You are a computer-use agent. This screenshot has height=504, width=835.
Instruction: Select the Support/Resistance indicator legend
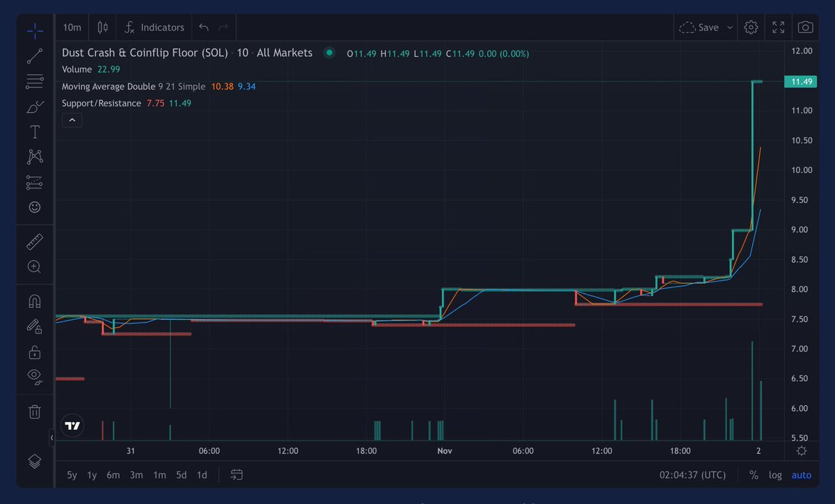click(x=102, y=103)
